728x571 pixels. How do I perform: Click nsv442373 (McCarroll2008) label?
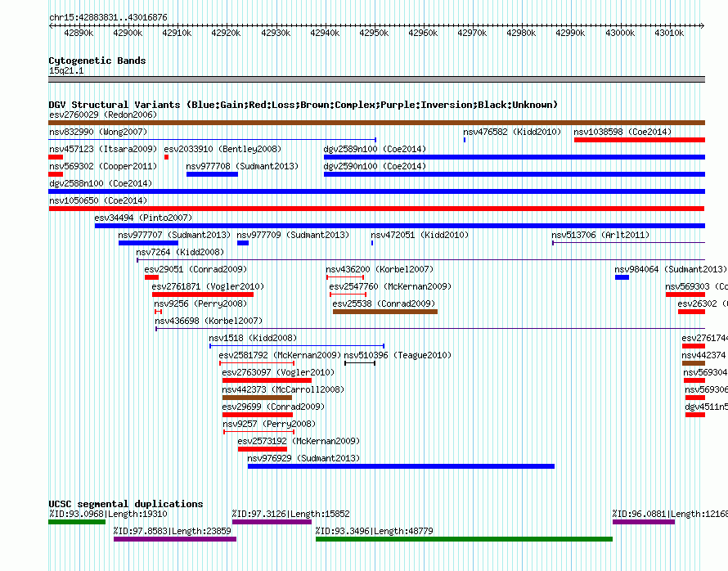pos(284,389)
